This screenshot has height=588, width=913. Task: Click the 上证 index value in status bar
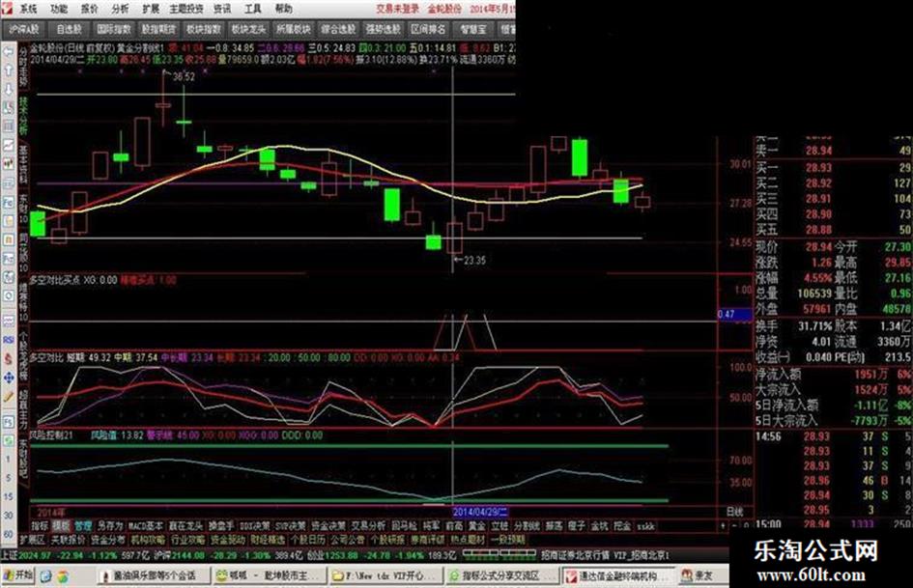click(34, 556)
